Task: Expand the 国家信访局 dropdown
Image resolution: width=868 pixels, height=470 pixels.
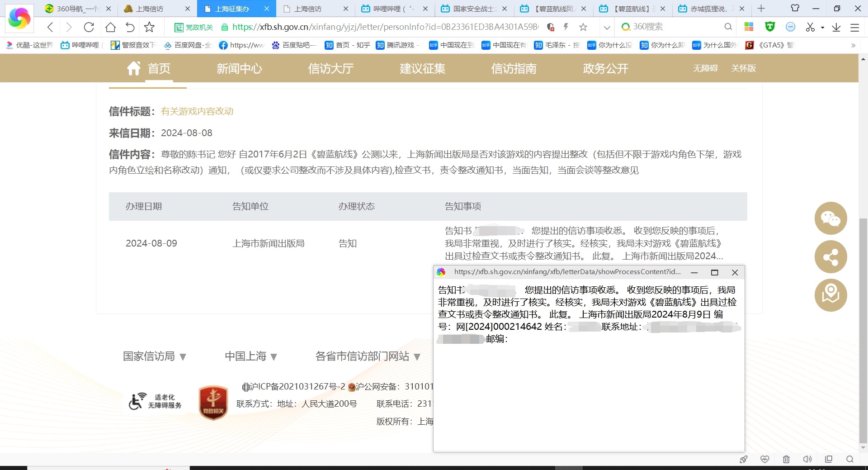Action: 155,356
